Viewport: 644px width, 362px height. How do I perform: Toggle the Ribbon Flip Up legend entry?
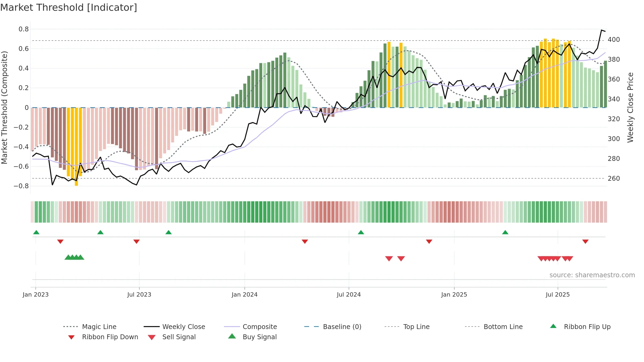(580, 327)
